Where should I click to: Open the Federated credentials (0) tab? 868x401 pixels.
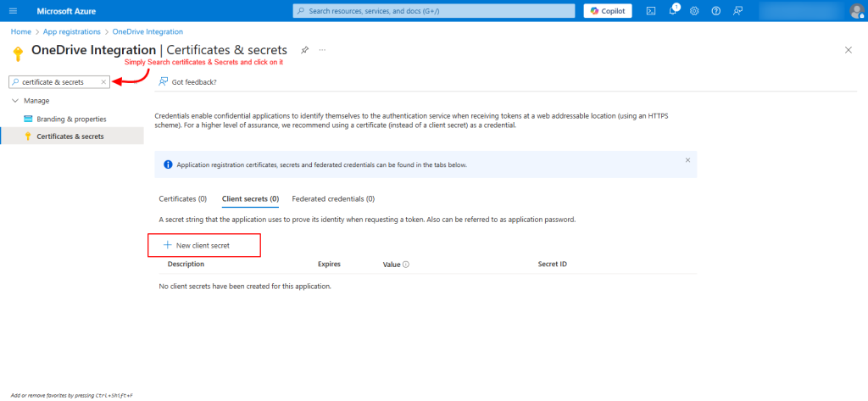coord(333,198)
